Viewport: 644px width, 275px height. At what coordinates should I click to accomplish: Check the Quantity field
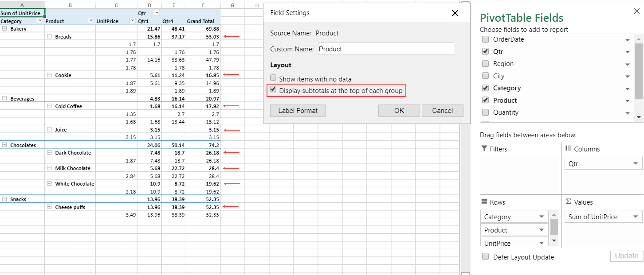click(x=486, y=112)
